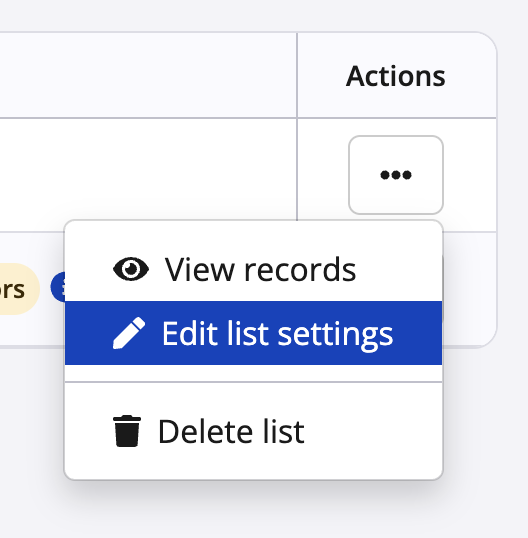528x538 pixels.
Task: Choose Edit list settings from the menu
Action: point(254,333)
